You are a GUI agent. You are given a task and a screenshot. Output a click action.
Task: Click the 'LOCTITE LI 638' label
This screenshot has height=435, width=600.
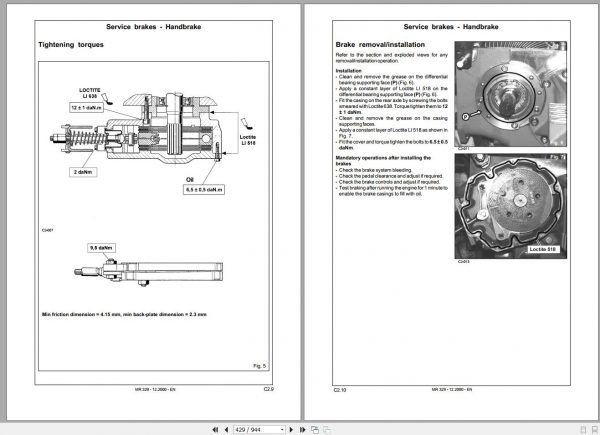[90, 93]
